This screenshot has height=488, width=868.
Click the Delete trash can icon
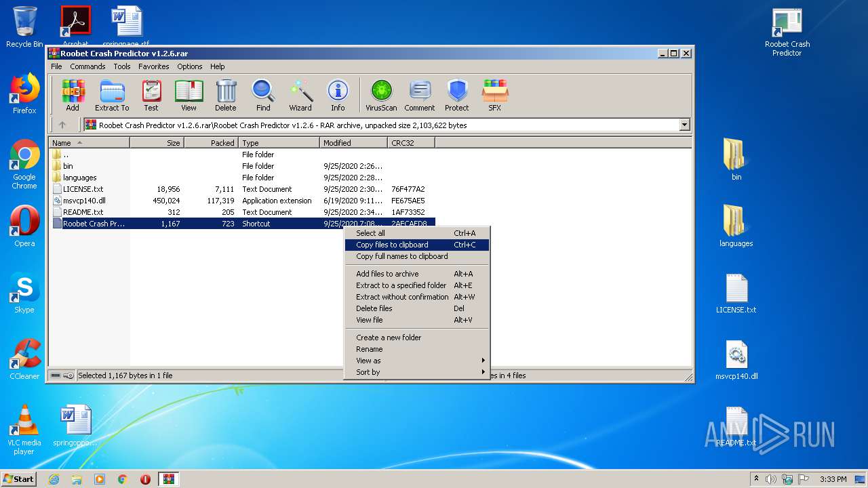tap(226, 96)
